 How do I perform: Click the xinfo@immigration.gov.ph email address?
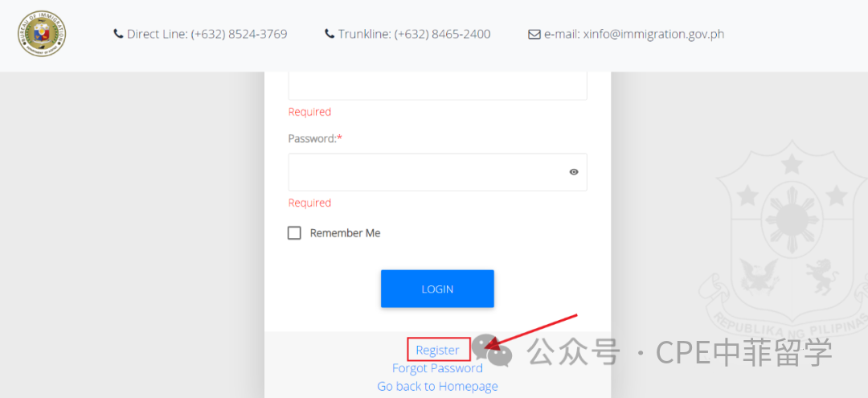[x=653, y=35]
